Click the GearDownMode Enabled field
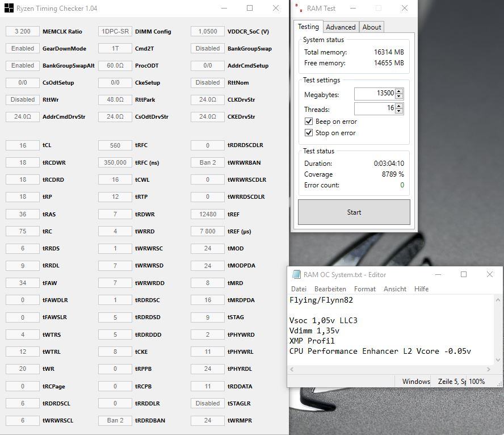Screen dimensions: 504x435 [x=23, y=48]
